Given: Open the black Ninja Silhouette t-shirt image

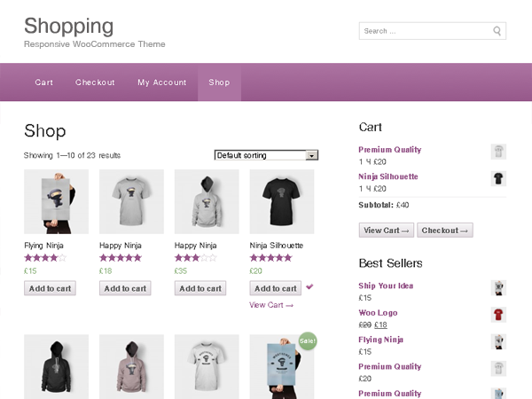Looking at the screenshot, I should (282, 201).
